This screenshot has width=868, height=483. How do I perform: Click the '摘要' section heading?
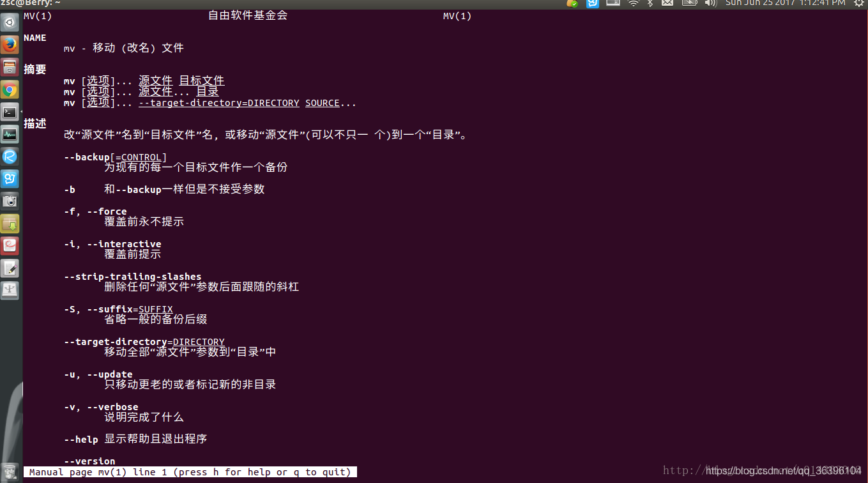pyautogui.click(x=35, y=69)
